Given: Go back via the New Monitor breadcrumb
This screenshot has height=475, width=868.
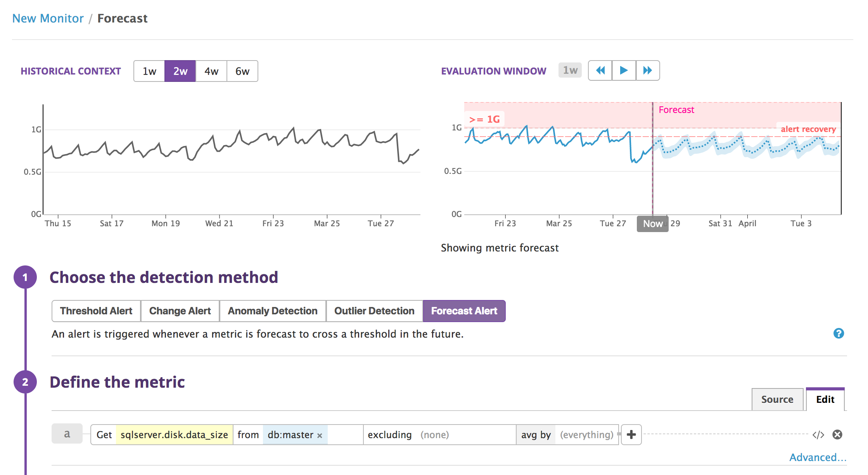Looking at the screenshot, I should click(x=48, y=18).
